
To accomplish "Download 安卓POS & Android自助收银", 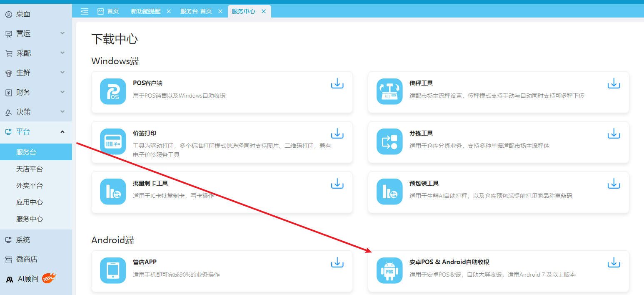I will coord(614,262).
